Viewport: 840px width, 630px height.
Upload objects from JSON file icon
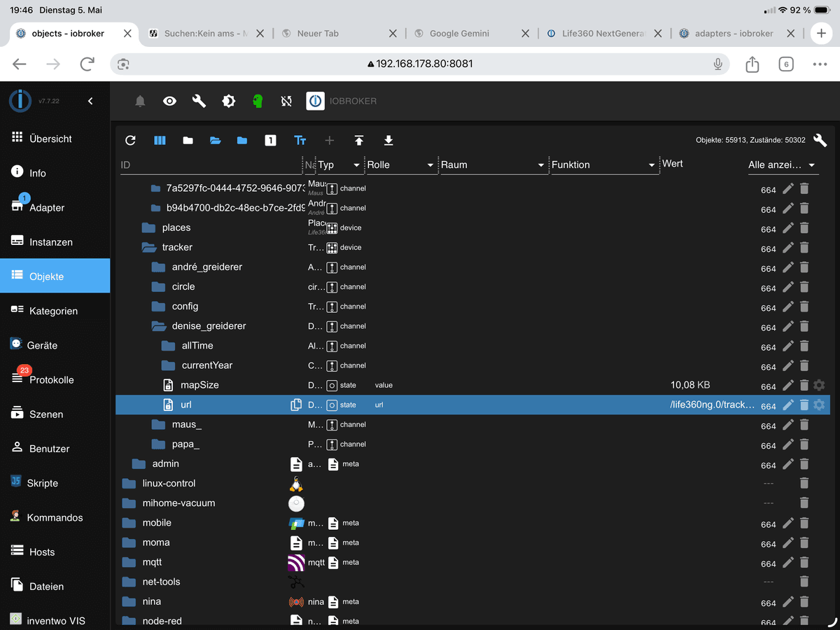(x=359, y=141)
